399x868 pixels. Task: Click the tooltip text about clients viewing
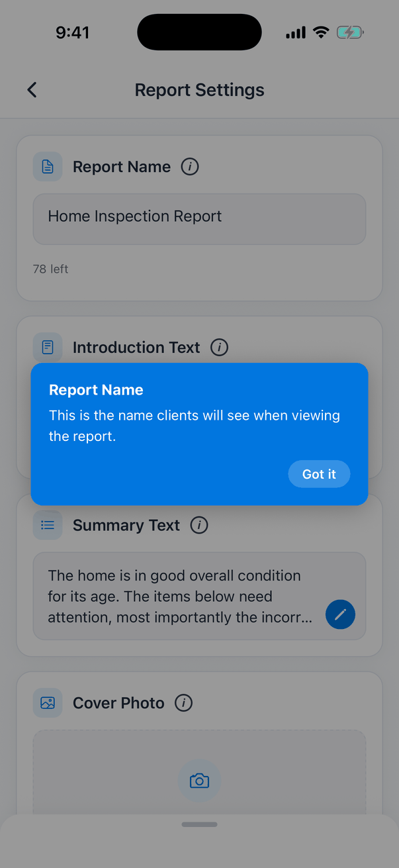pyautogui.click(x=195, y=426)
